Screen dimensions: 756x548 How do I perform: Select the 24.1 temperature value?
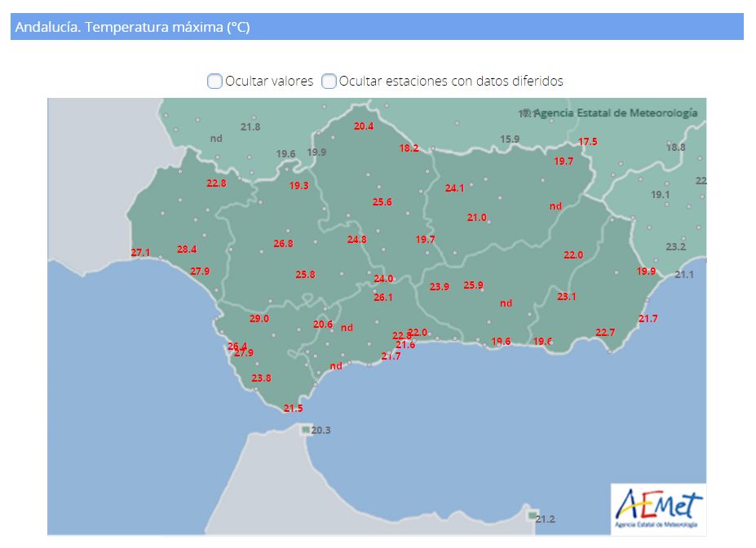pyautogui.click(x=454, y=188)
